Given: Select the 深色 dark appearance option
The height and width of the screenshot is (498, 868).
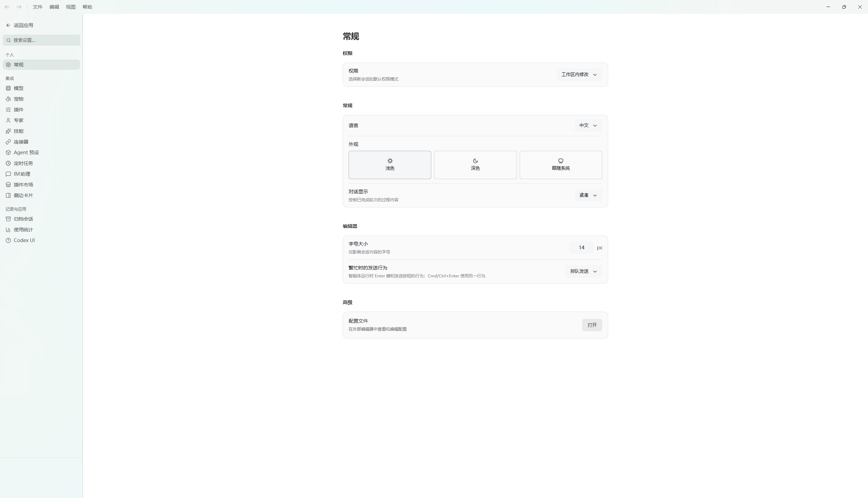Looking at the screenshot, I should click(x=475, y=165).
